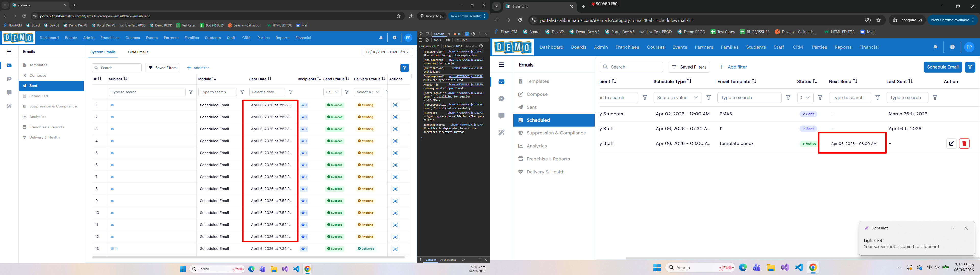Open the top JavaScript context dropdown
The height and width of the screenshot is (275, 980).
coord(438,40)
